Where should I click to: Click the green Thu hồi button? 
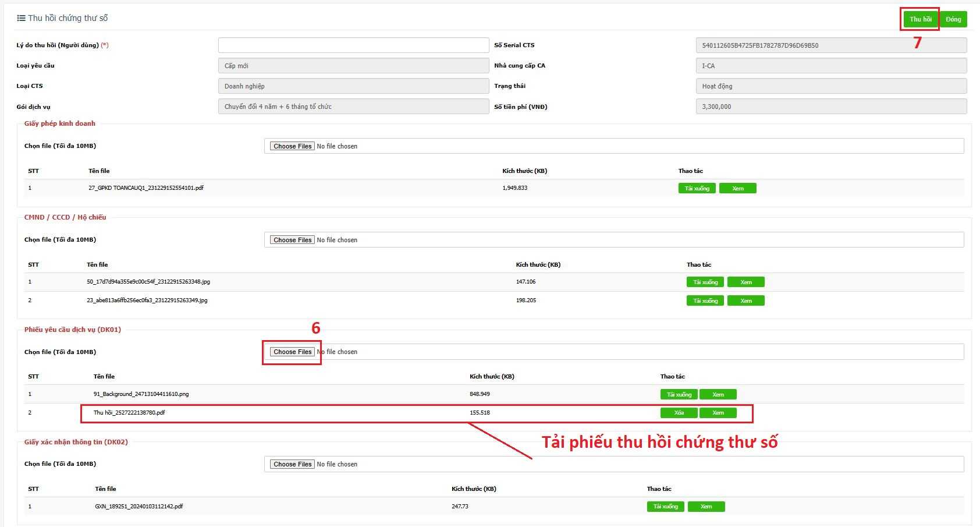[921, 19]
